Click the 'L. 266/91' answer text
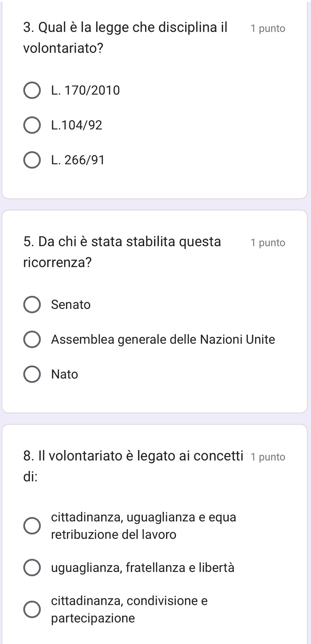The width and height of the screenshot is (311, 644). [x=78, y=160]
